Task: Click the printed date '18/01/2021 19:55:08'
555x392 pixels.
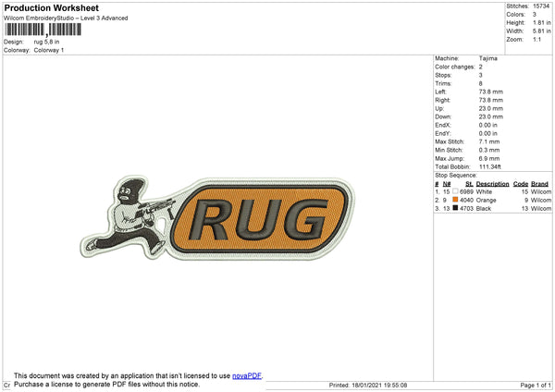Action: tap(379, 386)
